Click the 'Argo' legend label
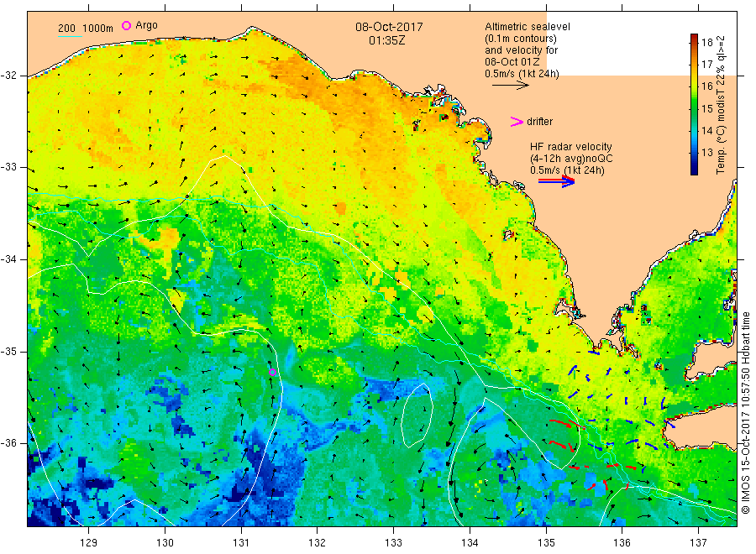Screen dimensions: 756x554 tap(146, 25)
